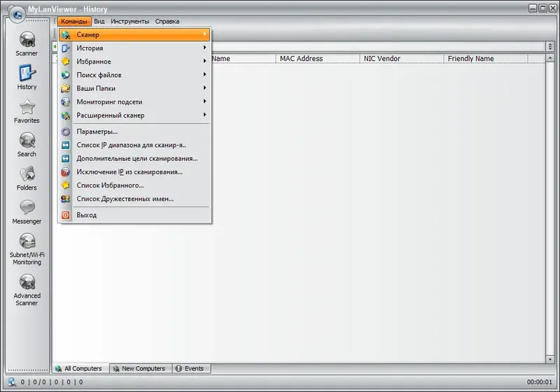Screen dimensions: 560x392
Task: Choose Список IP диапазона для сканир-я
Action: tap(135, 145)
